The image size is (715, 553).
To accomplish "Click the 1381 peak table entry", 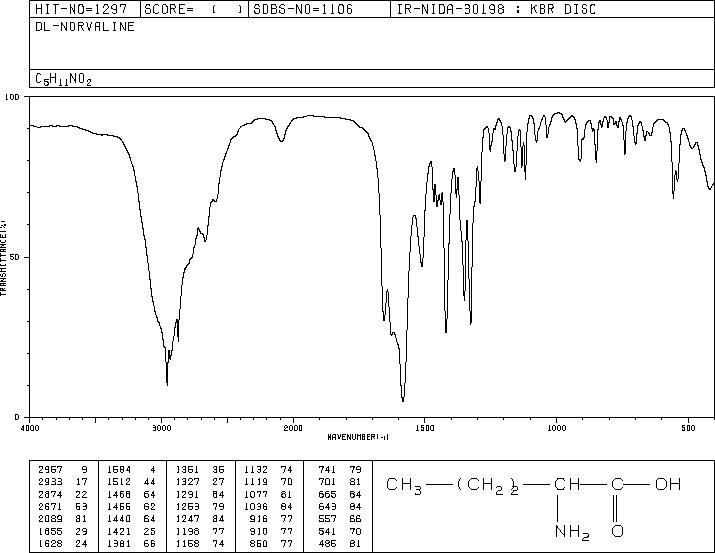I will pos(119,543).
